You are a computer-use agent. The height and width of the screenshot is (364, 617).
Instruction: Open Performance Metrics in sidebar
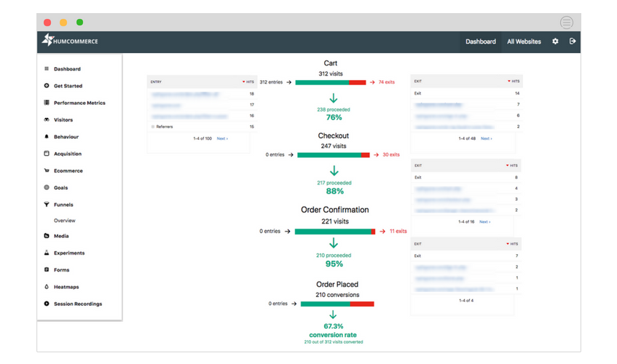[79, 103]
